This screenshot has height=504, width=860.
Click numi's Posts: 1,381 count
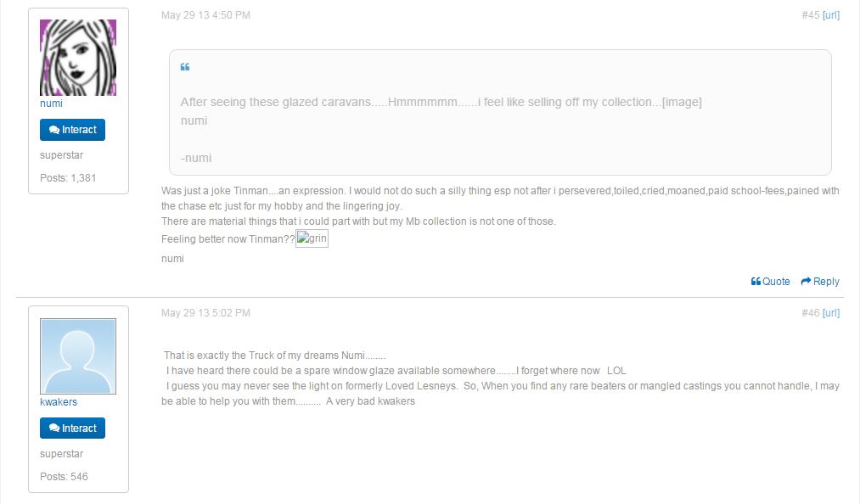tap(68, 178)
